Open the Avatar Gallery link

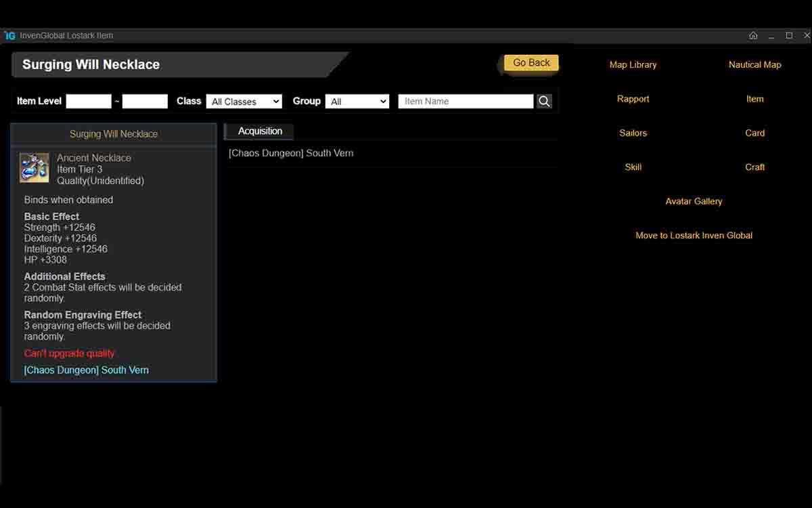(x=694, y=202)
